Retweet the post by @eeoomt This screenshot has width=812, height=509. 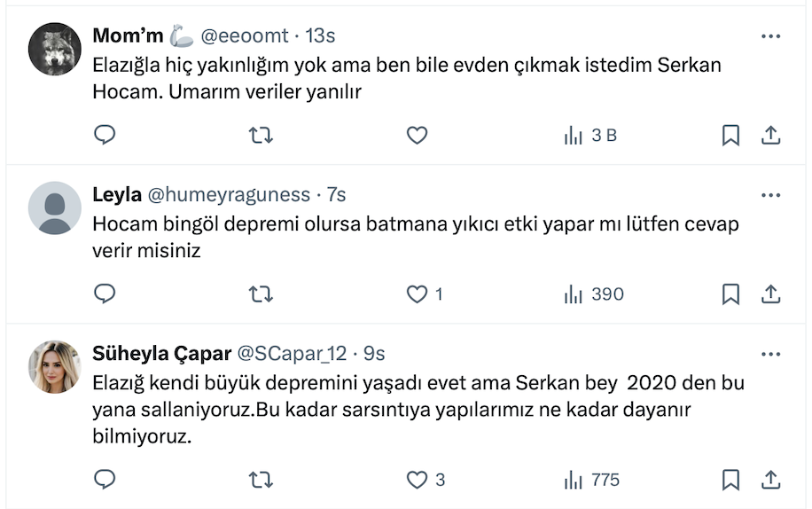click(261, 135)
